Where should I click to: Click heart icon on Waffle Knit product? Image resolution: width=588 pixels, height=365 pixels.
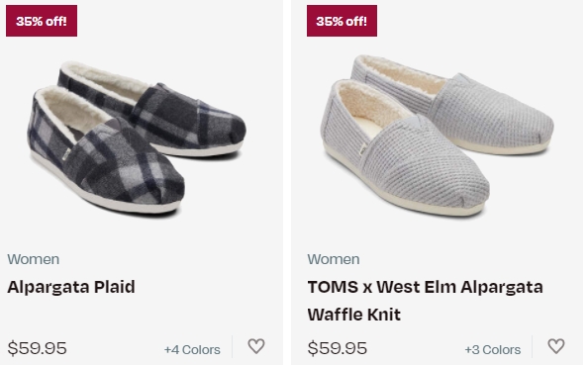[556, 346]
